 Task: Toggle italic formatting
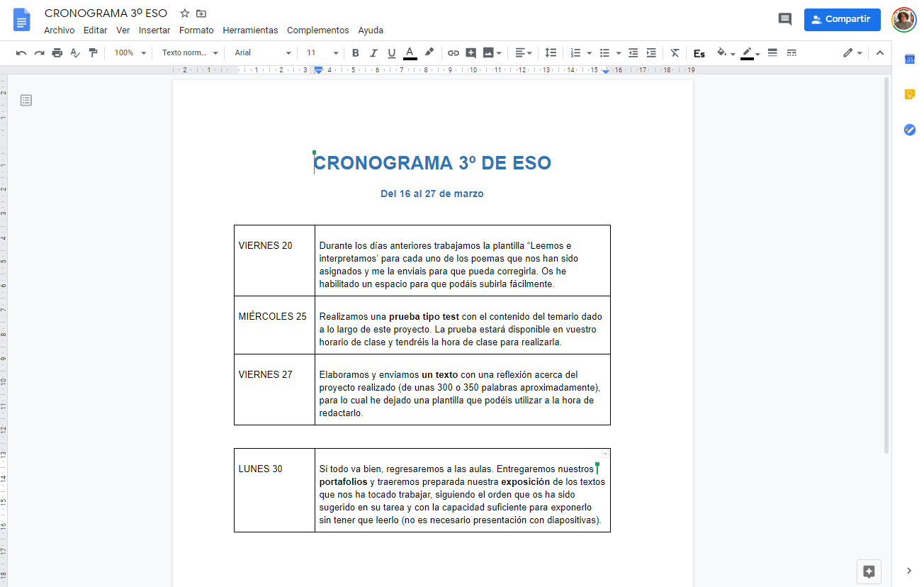point(373,53)
